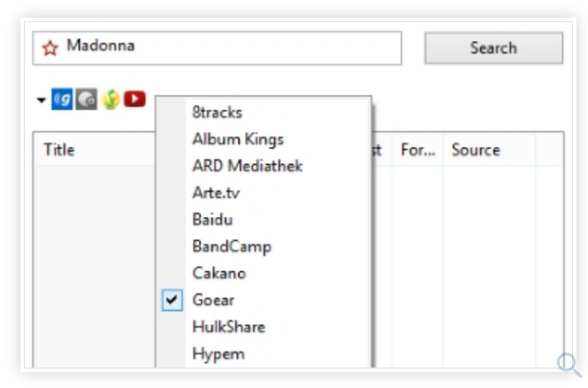The image size is (588, 388).
Task: Select HulkShare in the source menu
Action: (228, 327)
